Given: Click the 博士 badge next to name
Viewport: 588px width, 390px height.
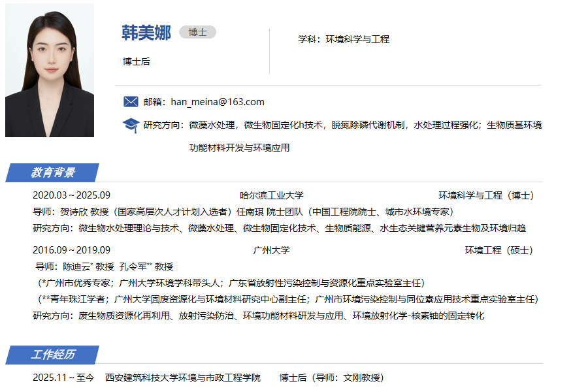Looking at the screenshot, I should pos(197,32).
